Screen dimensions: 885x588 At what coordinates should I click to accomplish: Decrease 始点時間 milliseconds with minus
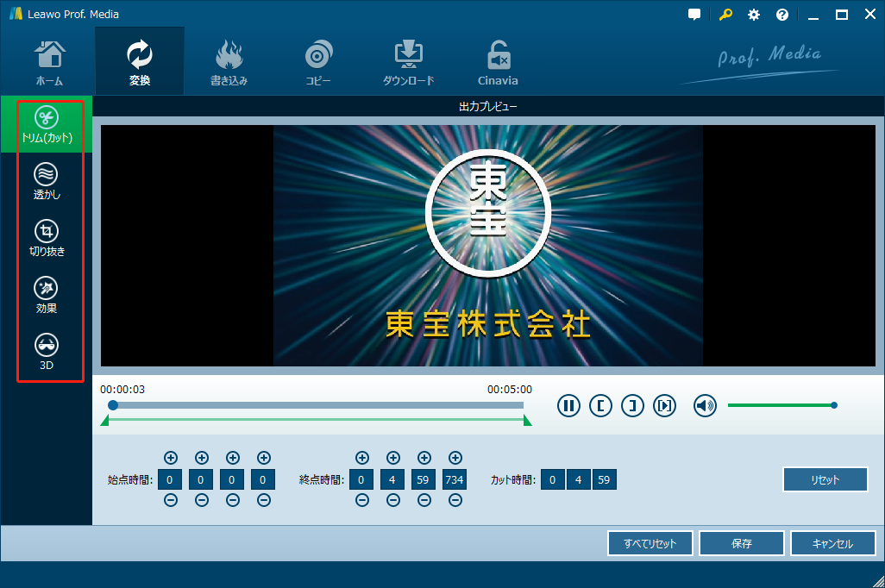[x=264, y=500]
